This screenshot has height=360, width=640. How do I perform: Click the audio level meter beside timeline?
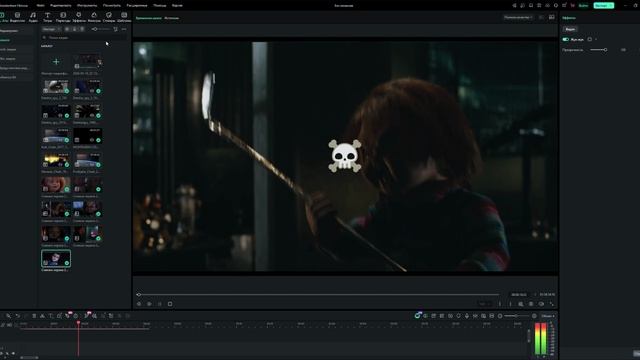(x=541, y=339)
